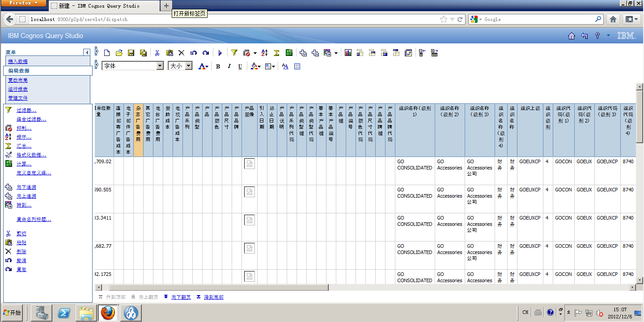Click the toolbar Go To icon
Image resolution: width=644 pixels, height=322 pixels.
pyautogui.click(x=327, y=53)
